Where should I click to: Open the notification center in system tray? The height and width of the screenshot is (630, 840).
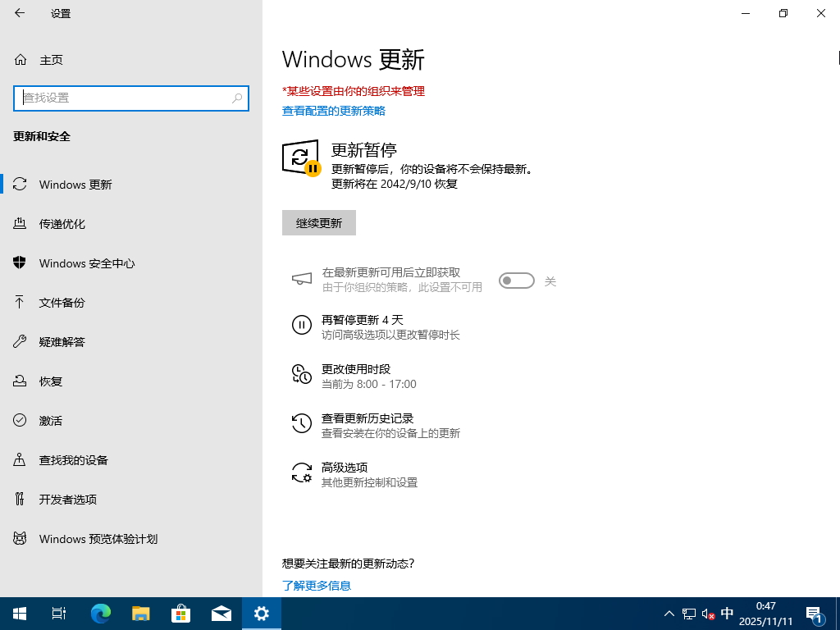tap(815, 613)
